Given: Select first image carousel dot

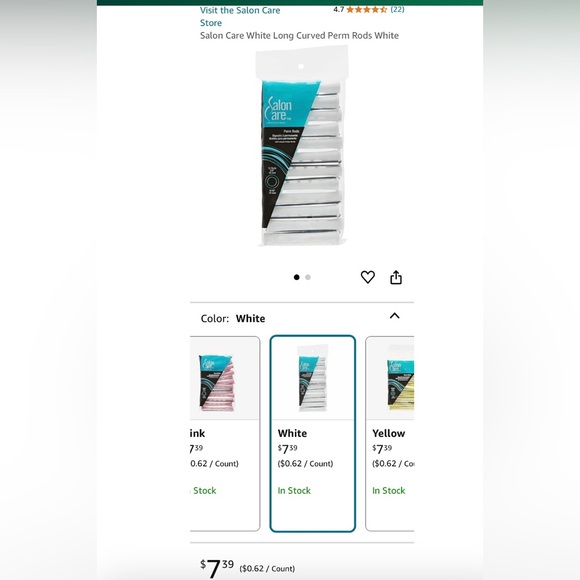Looking at the screenshot, I should [x=296, y=277].
